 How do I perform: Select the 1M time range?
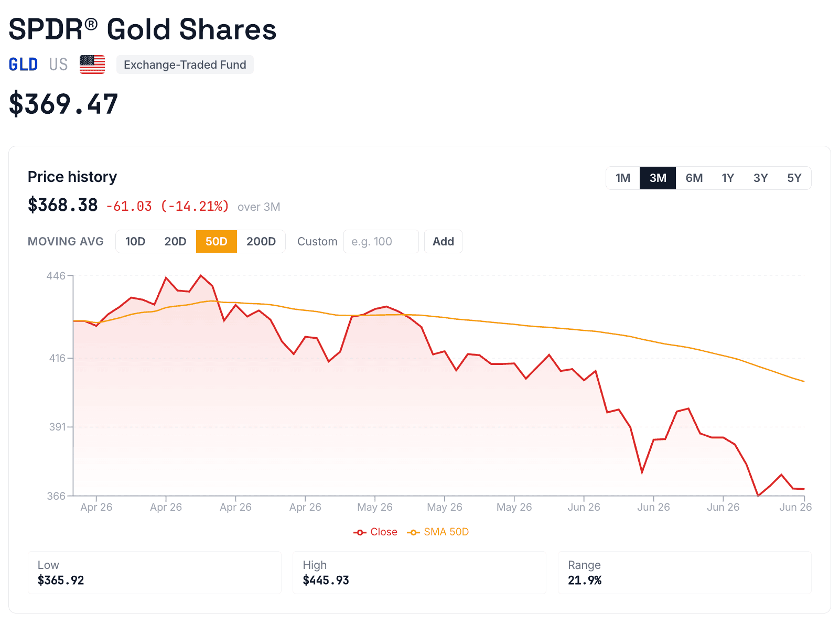click(623, 178)
